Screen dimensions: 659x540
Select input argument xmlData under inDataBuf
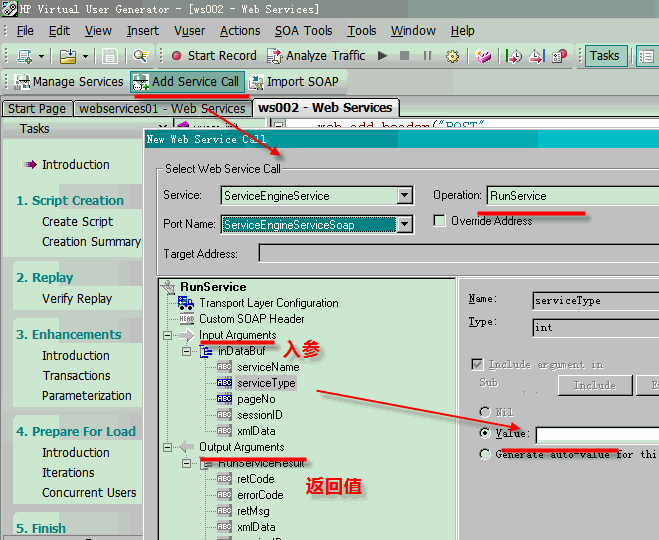point(256,431)
